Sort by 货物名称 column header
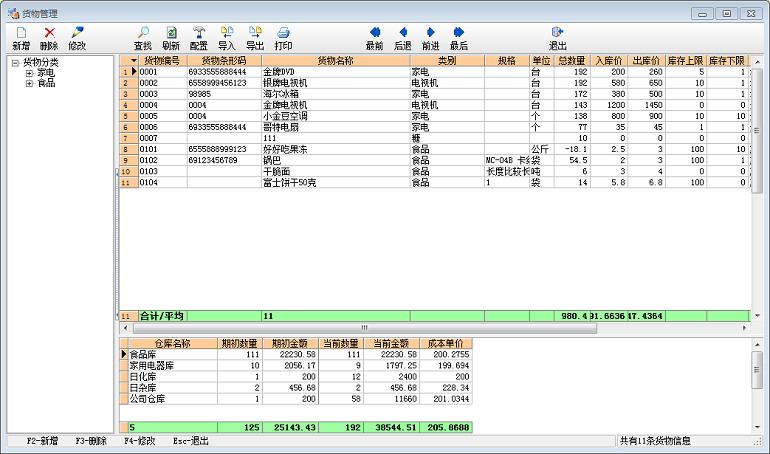The image size is (770, 454). click(x=335, y=61)
